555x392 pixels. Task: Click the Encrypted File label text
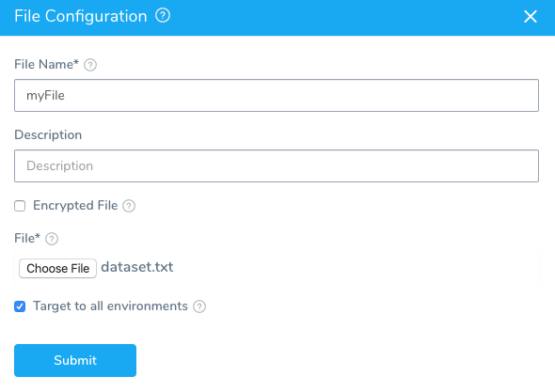pos(75,205)
